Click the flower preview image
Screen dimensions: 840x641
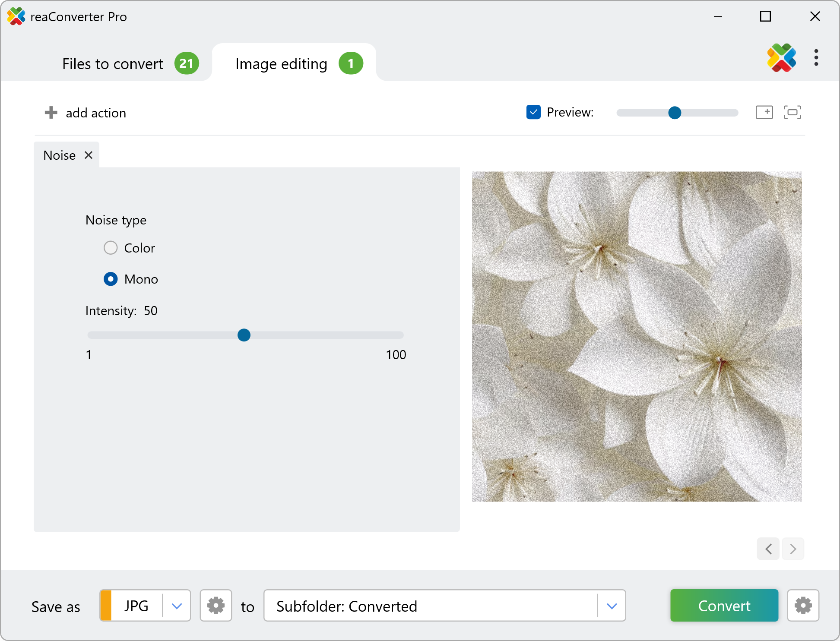637,336
